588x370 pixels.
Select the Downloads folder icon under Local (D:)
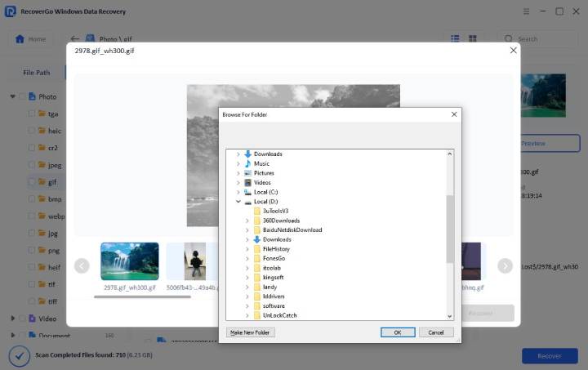pos(257,239)
